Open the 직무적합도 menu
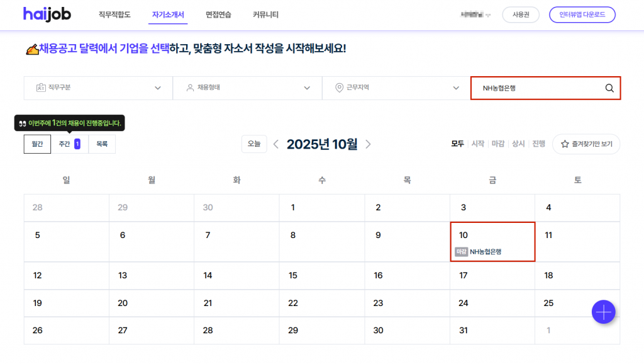This screenshot has height=364, width=644. pyautogui.click(x=114, y=14)
